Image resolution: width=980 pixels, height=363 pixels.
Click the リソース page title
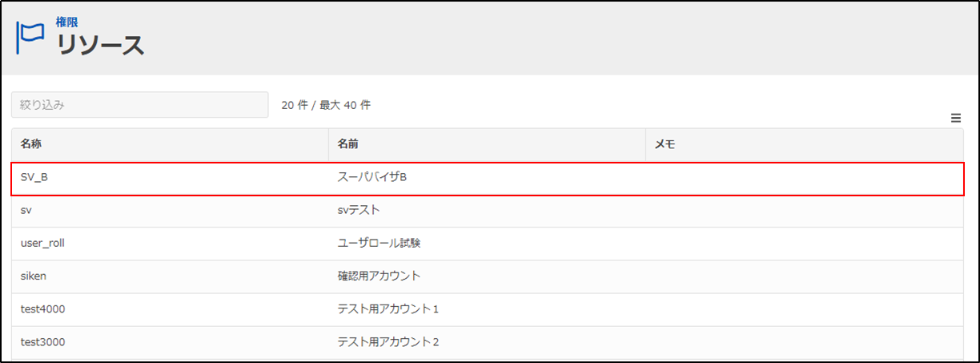(x=100, y=46)
